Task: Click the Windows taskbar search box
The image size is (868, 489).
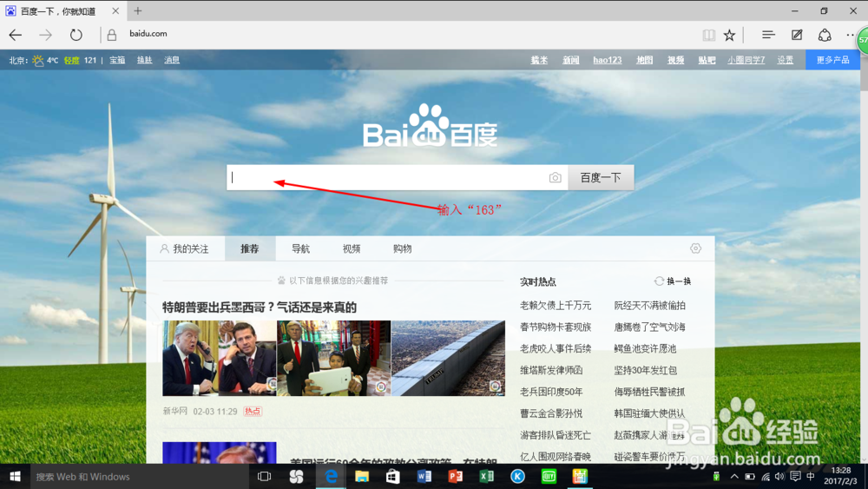Action: pos(138,476)
